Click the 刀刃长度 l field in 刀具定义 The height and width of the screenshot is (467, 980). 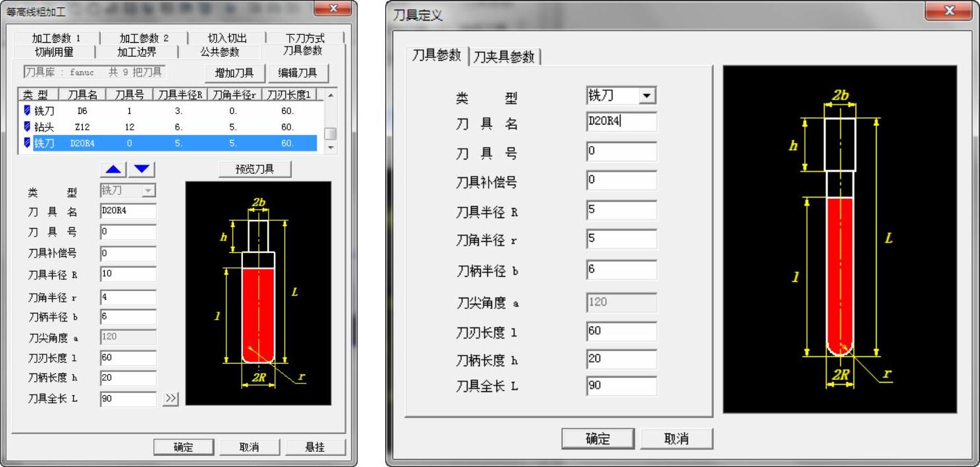click(621, 331)
